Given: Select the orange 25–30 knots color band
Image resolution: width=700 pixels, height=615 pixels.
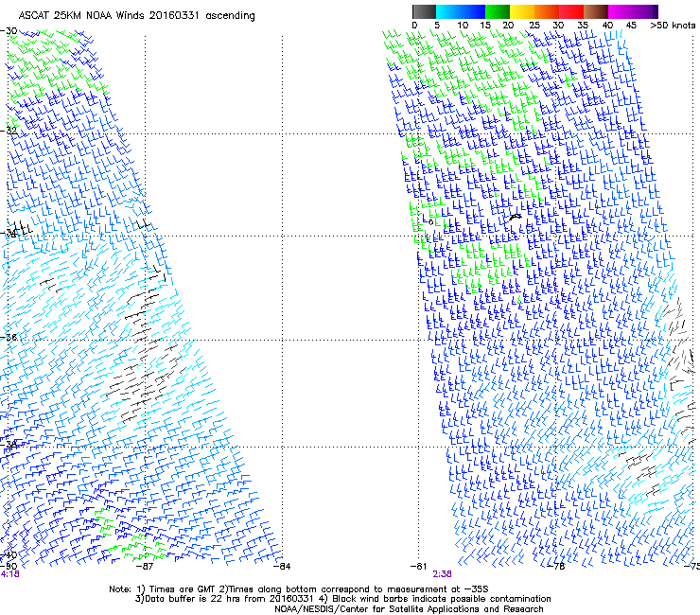Looking at the screenshot, I should (547, 11).
